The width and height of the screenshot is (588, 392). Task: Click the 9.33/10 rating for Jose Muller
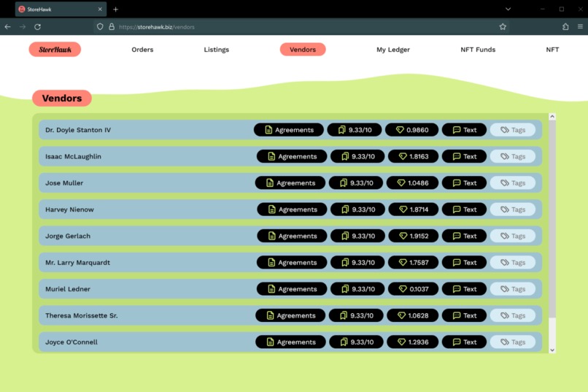pos(356,183)
